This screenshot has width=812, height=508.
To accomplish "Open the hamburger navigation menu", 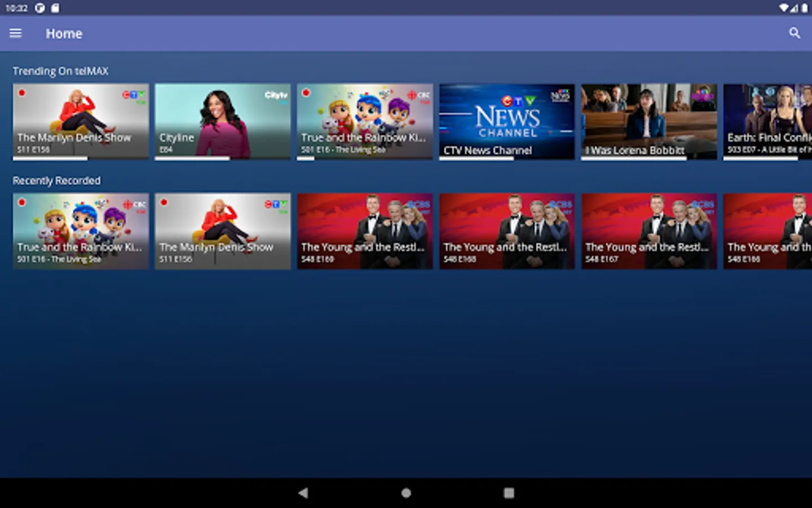I will click(x=16, y=33).
